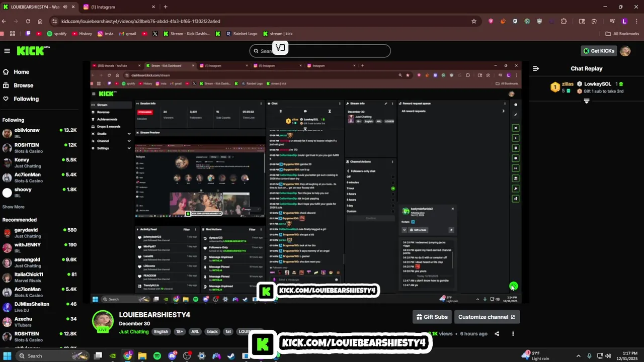This screenshot has width=644, height=362.
Task: Open the Just Chatting category link
Action: [134, 332]
